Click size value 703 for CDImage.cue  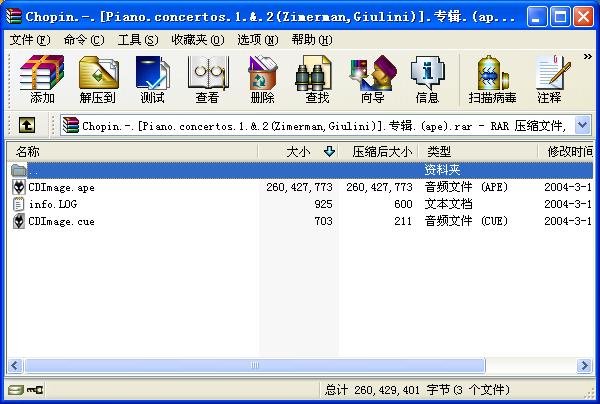click(x=323, y=221)
